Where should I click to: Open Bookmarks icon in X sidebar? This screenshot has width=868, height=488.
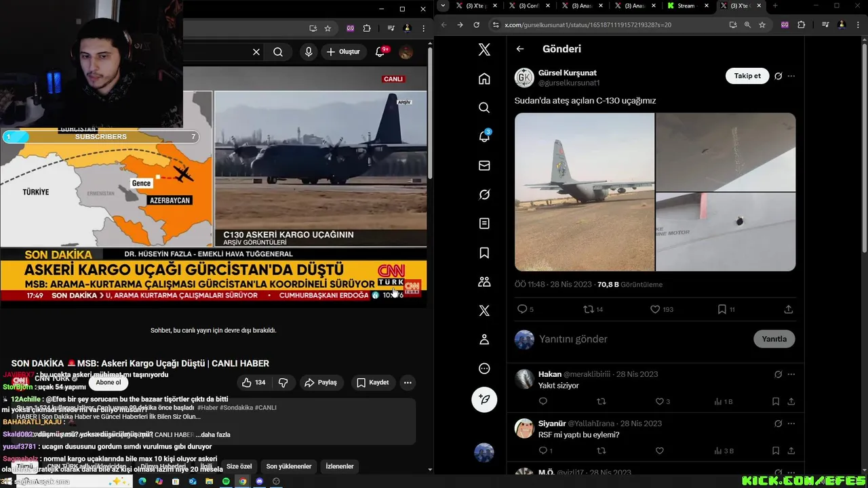click(484, 253)
